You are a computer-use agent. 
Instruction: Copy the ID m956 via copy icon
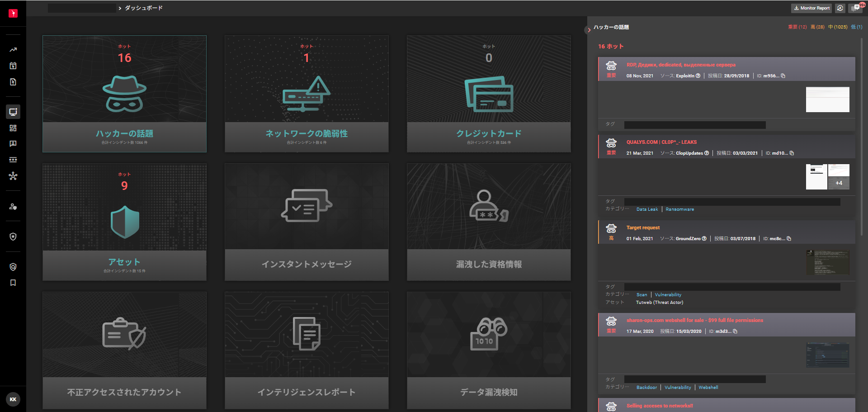[783, 76]
